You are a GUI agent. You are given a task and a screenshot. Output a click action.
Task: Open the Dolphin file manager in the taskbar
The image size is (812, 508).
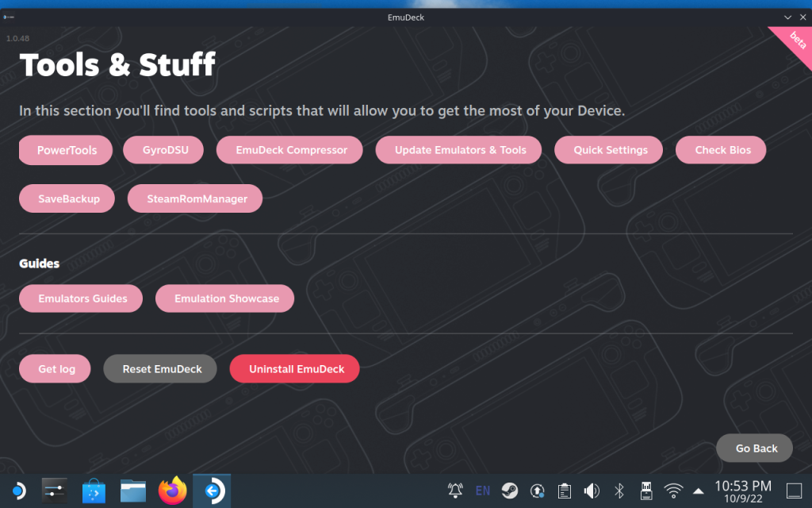(x=133, y=491)
